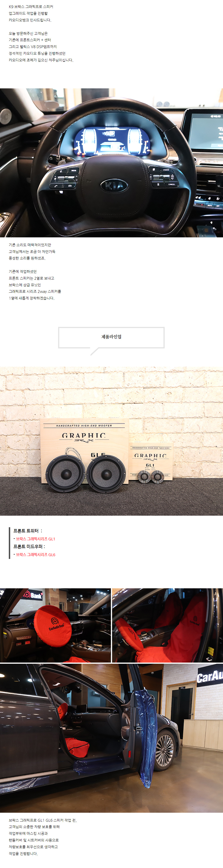Open the photo of the car door with blue masking film
The width and height of the screenshot is (223, 868).
111,738
